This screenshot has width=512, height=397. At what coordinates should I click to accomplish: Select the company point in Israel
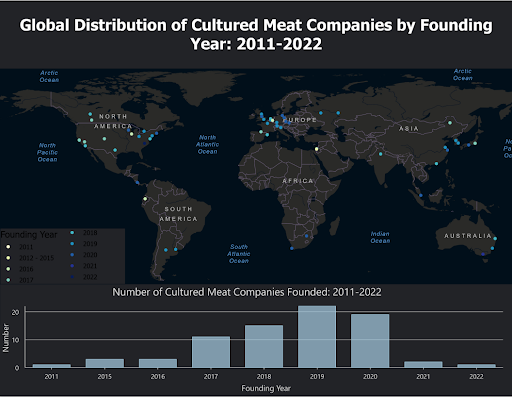(317, 149)
